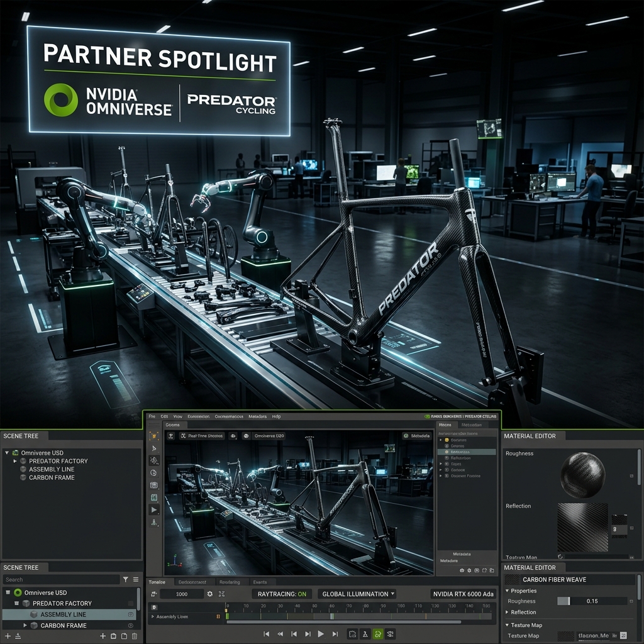644x644 pixels.
Task: Click the folder icon at the bottom of the Metadata panel
Action: (492, 570)
